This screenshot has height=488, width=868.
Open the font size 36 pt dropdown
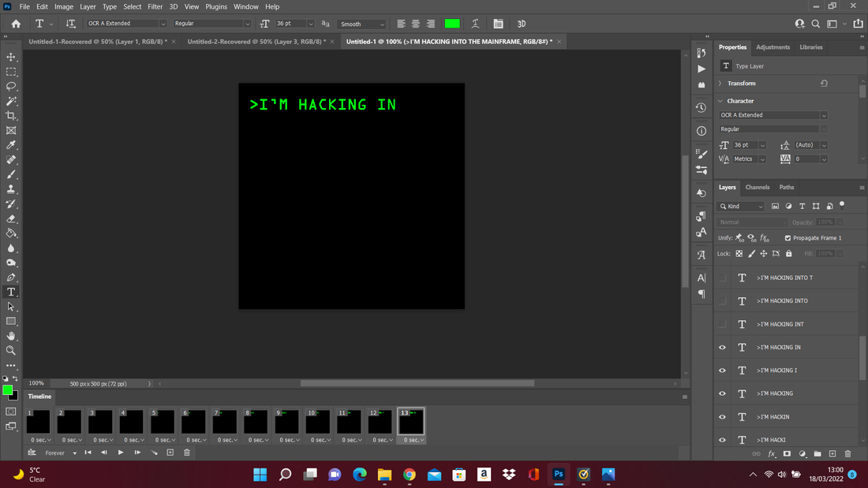311,24
